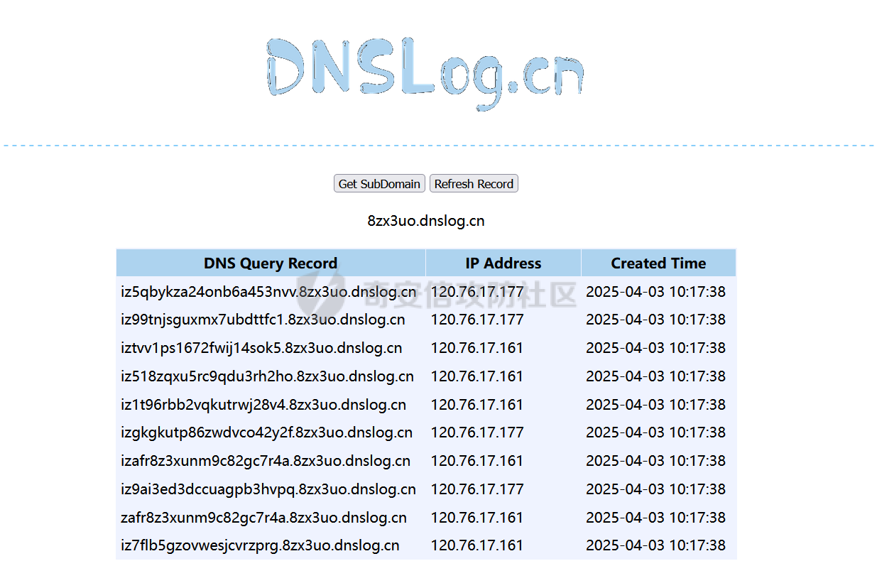This screenshot has height=588, width=877.
Task: Click the Get SubDomain button
Action: tap(379, 184)
